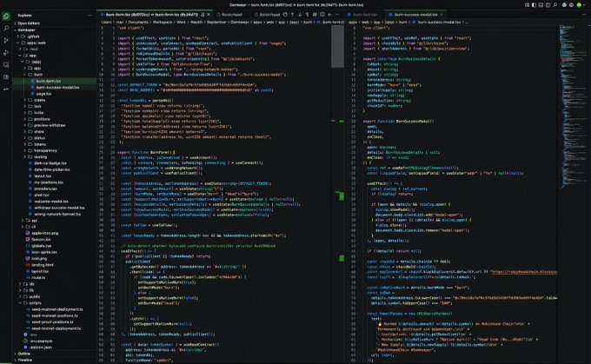Viewport: 591px width, 364px height.
Task: Go to next change arrow in diff toolbar
Action: (x=300, y=15)
